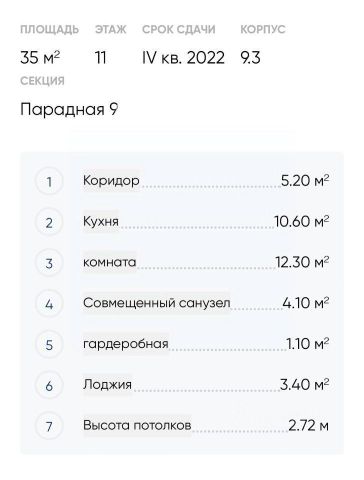Select the 35 м² area value

pyautogui.click(x=40, y=58)
